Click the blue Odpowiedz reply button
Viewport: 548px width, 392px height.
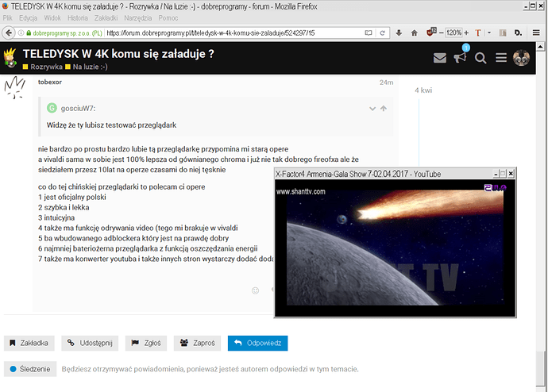point(257,343)
